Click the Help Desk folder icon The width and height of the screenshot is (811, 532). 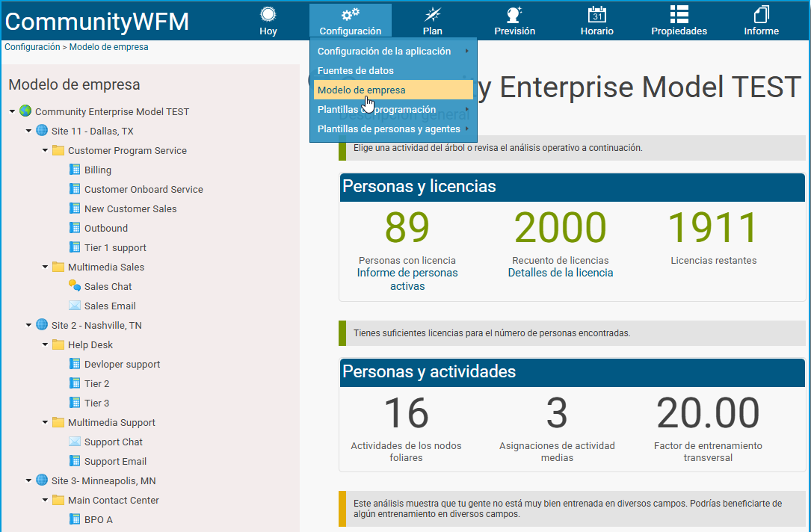coord(58,344)
